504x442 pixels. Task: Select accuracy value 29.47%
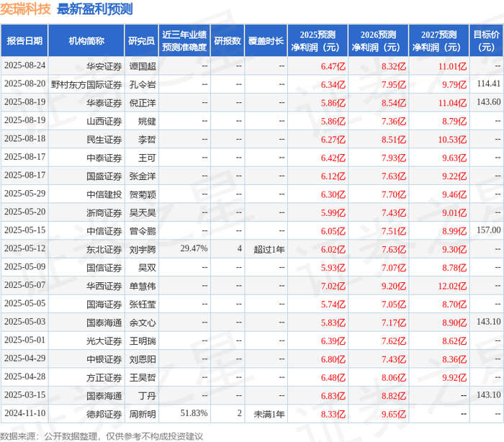click(194, 248)
